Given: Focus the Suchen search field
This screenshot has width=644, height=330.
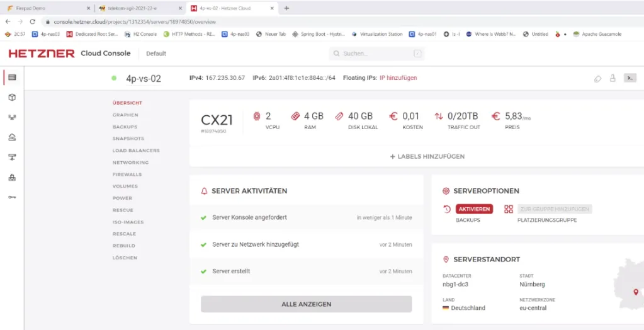Looking at the screenshot, I should (376, 54).
